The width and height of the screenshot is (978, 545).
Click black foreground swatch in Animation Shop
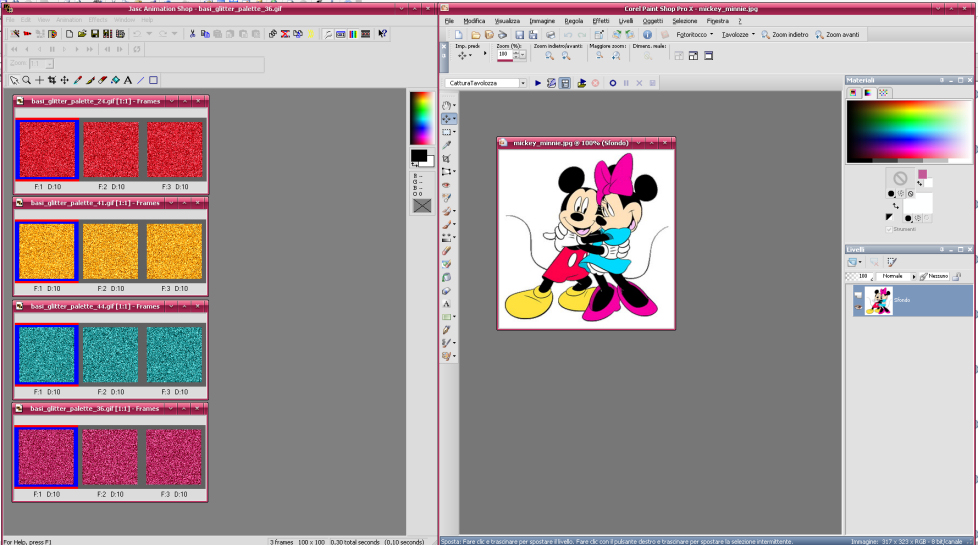pos(419,155)
